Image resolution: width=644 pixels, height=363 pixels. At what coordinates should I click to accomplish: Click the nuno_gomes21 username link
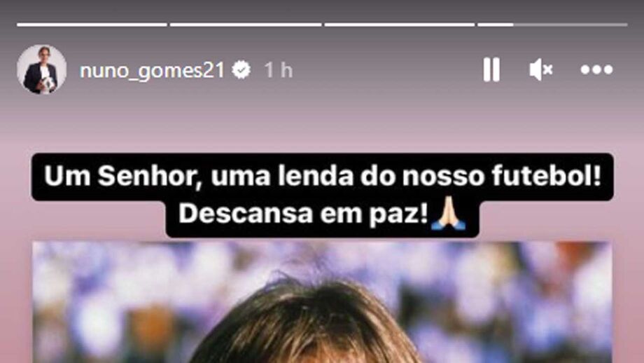coord(152,70)
